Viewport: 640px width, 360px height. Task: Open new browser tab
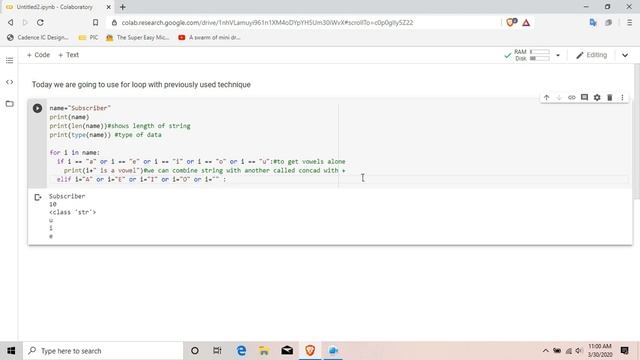tap(123, 7)
